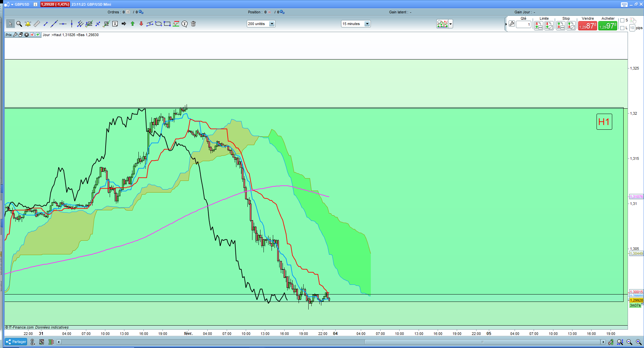Place second Limite order button
Screen dimensions: 644x348
coord(549,26)
